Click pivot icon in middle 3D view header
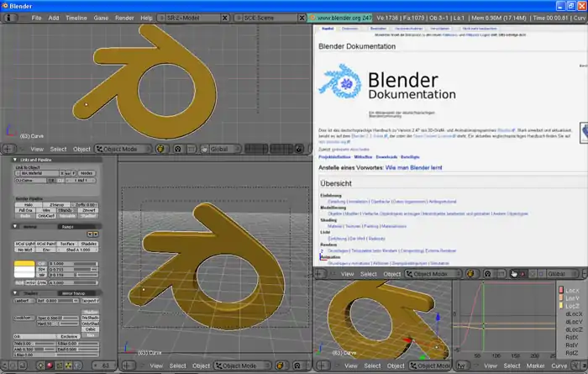Image resolution: width=588 pixels, height=374 pixels. pyautogui.click(x=297, y=366)
